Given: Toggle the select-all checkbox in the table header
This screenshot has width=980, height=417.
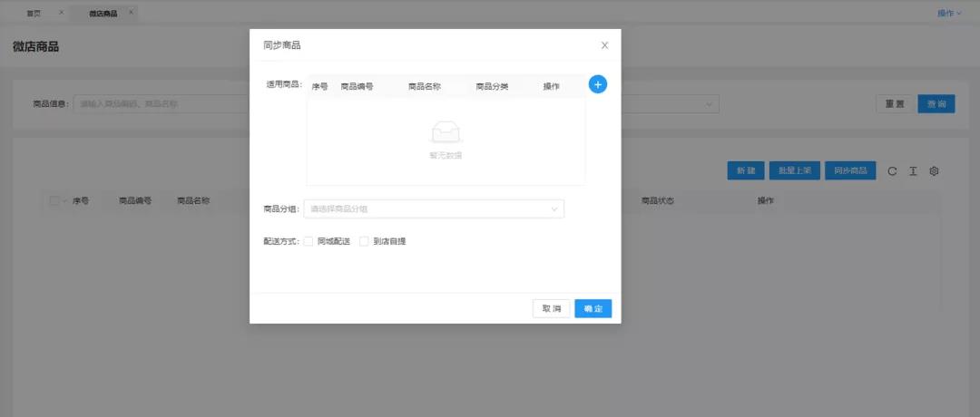Looking at the screenshot, I should pos(54,200).
